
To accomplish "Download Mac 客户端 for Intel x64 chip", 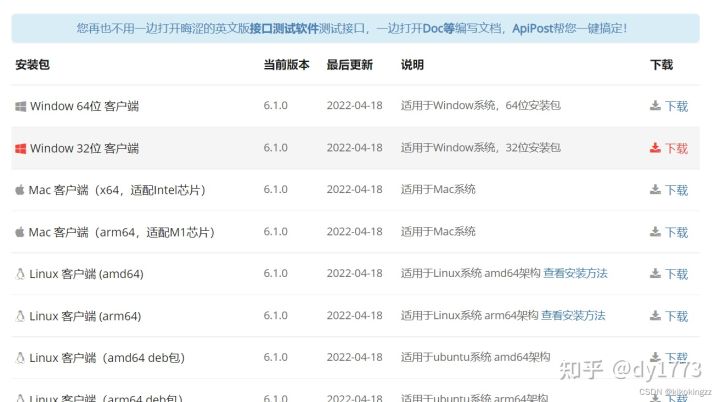I will (x=676, y=190).
